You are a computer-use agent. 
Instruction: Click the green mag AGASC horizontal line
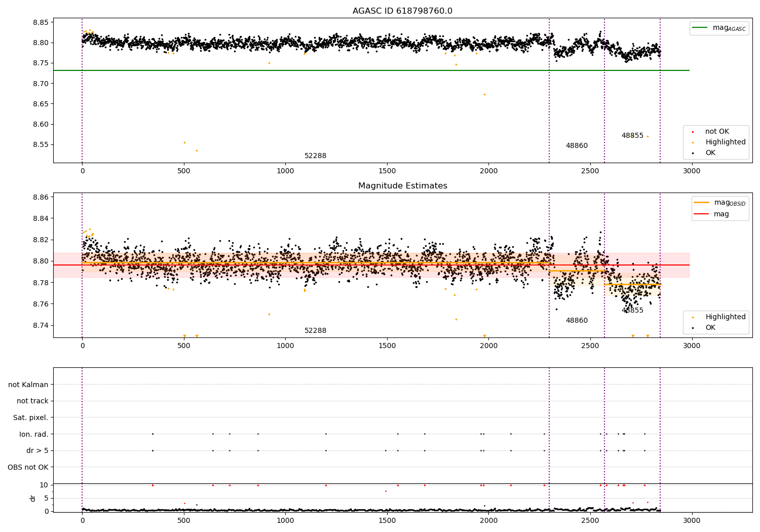(371, 70)
